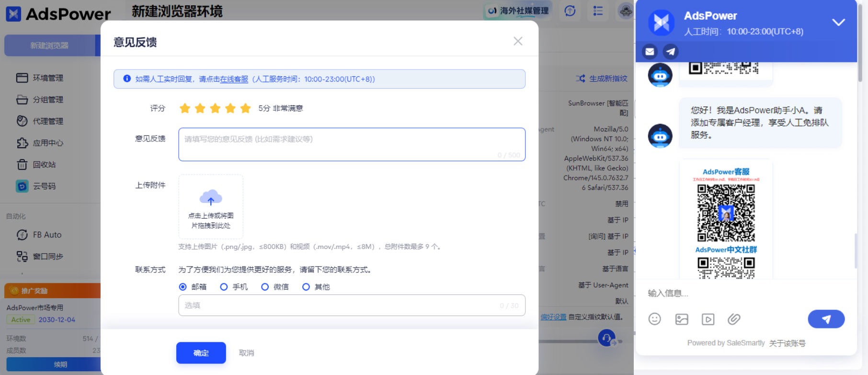Click the list view icon in header
868x375 pixels.
598,11
